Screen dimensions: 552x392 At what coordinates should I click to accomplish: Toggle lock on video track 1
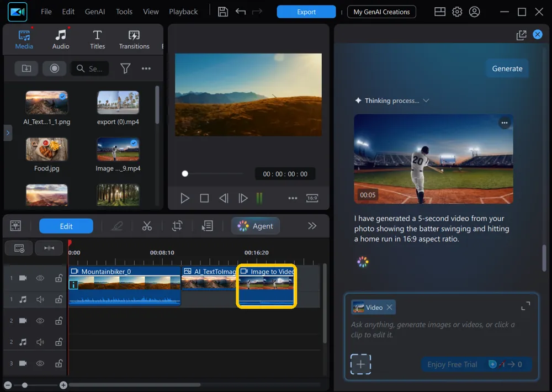(59, 278)
